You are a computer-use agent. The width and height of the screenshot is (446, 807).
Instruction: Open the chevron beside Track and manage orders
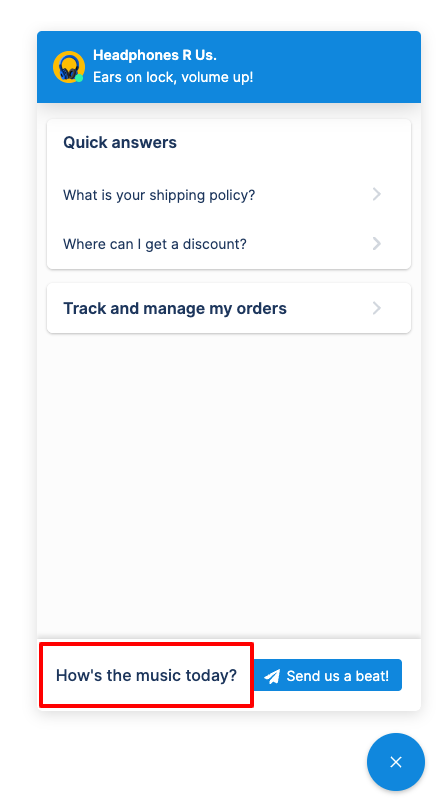click(x=377, y=308)
